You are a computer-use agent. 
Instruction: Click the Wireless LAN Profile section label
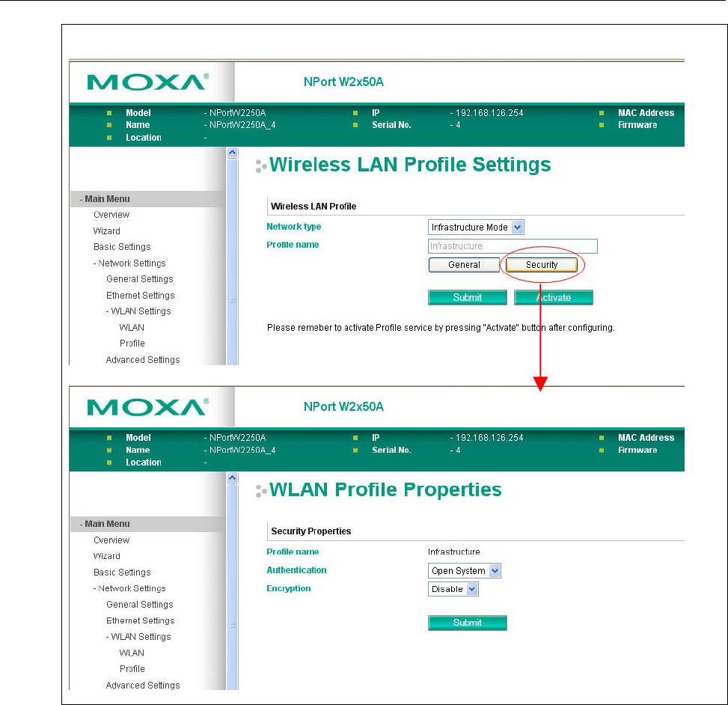[313, 207]
